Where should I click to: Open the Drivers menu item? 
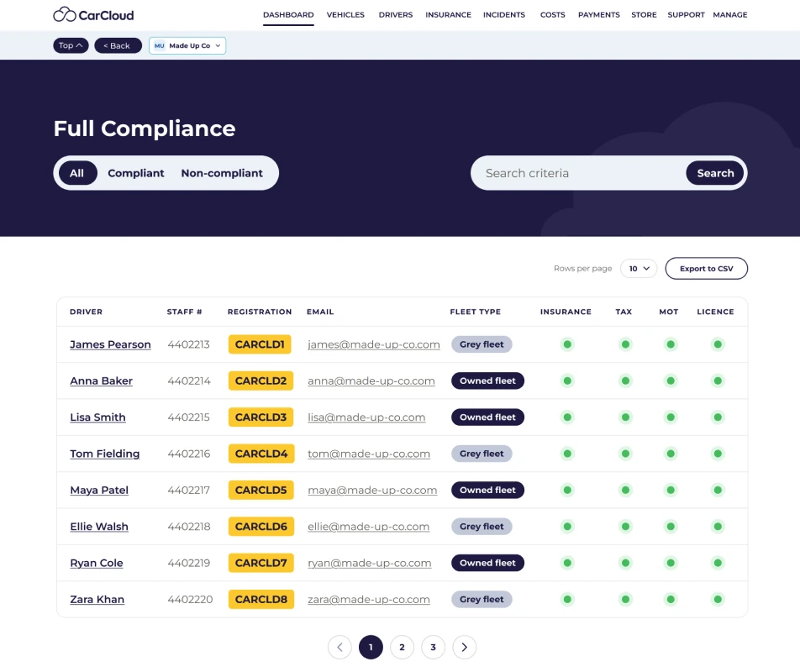click(396, 15)
